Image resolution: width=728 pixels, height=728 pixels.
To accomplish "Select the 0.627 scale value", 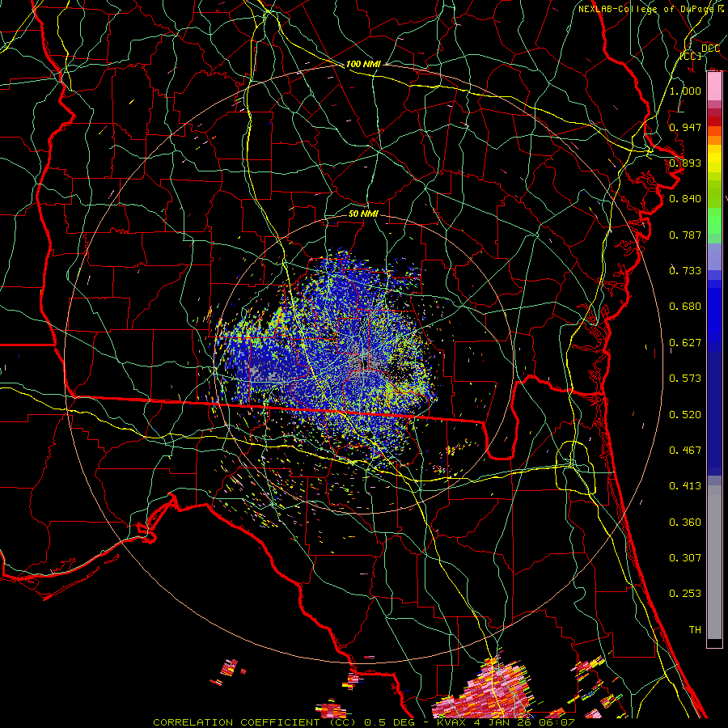I will click(x=685, y=343).
